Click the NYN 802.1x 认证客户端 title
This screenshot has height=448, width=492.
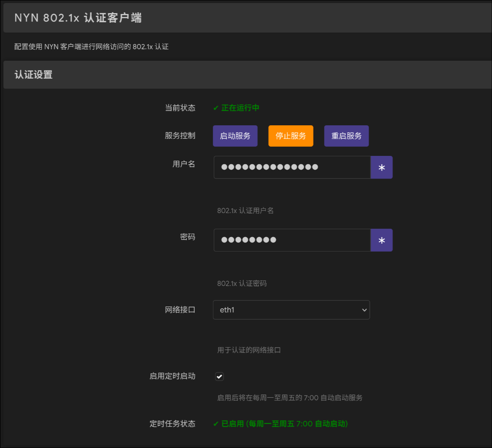click(78, 18)
